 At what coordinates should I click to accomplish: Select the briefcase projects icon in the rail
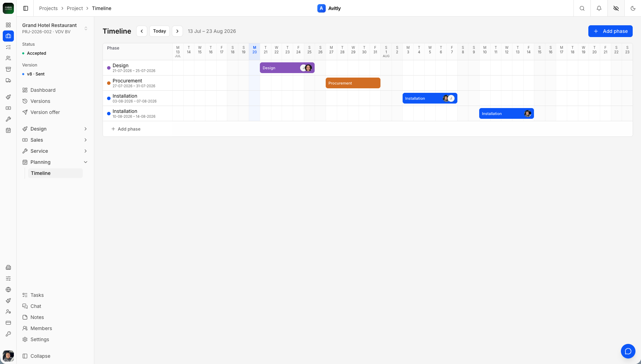pyautogui.click(x=8, y=36)
